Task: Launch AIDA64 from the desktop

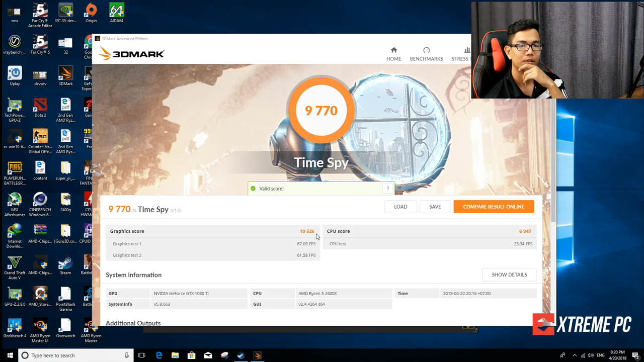Action: point(117,13)
